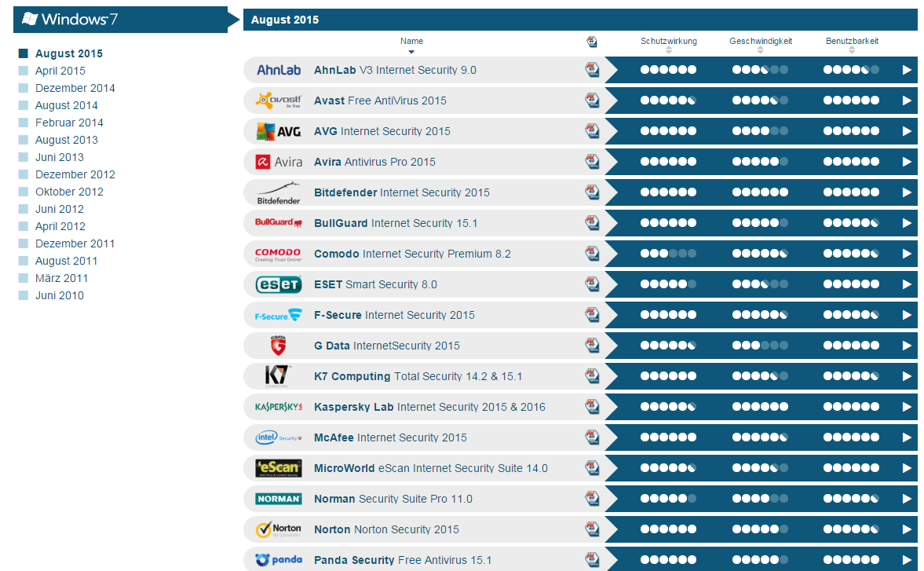Click the K7 Computing logo
This screenshot has width=924, height=571.
click(277, 376)
